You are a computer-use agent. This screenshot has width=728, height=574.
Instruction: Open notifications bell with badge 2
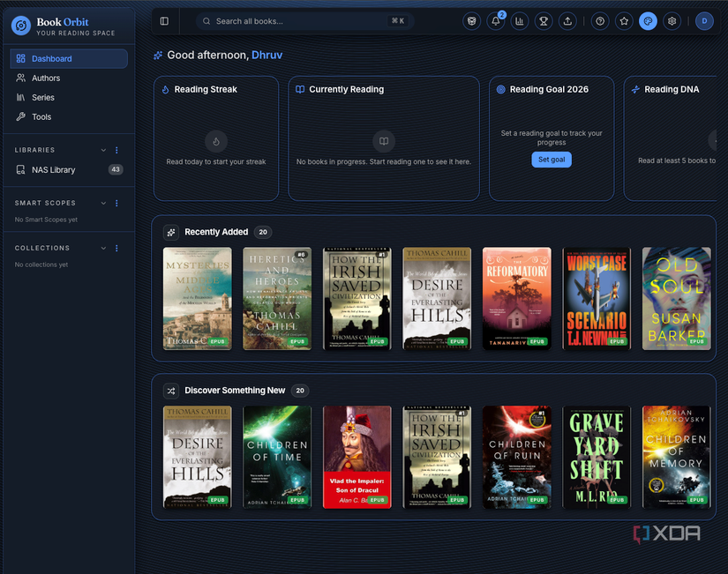pos(496,21)
